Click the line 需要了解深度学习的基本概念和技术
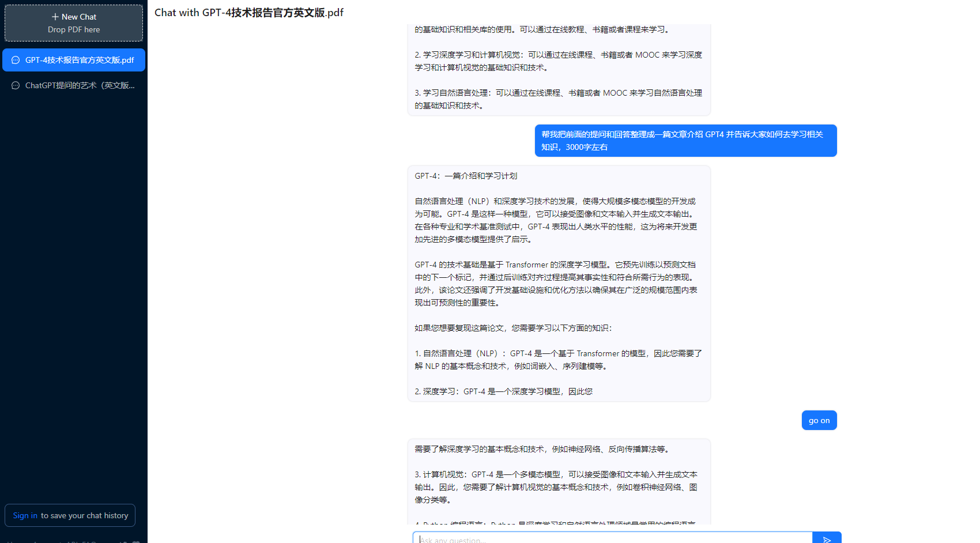 click(x=542, y=449)
